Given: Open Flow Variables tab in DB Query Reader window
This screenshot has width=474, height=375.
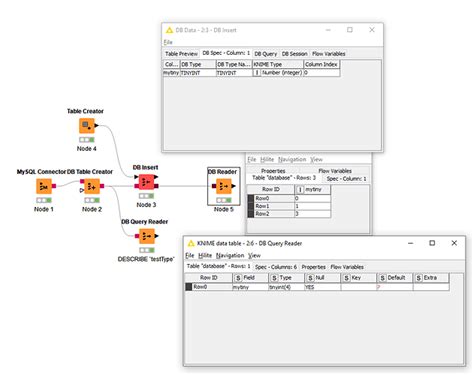Looking at the screenshot, I should click(x=347, y=267).
